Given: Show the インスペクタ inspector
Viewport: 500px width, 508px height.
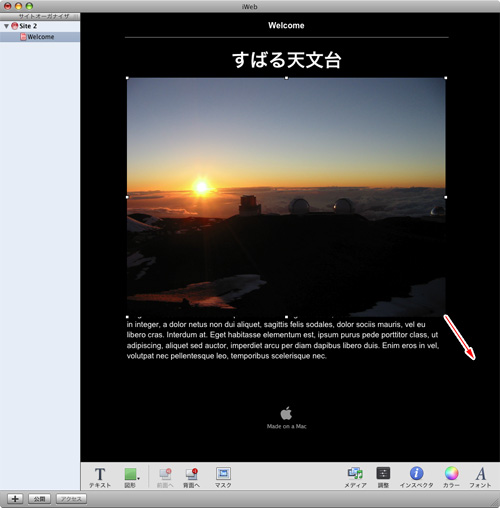Looking at the screenshot, I should click(x=416, y=477).
